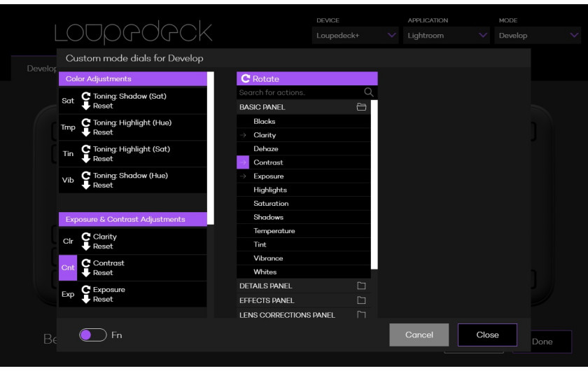Click rotate icon for Toning: Shadow (Hue)
The image size is (588, 371).
(86, 175)
